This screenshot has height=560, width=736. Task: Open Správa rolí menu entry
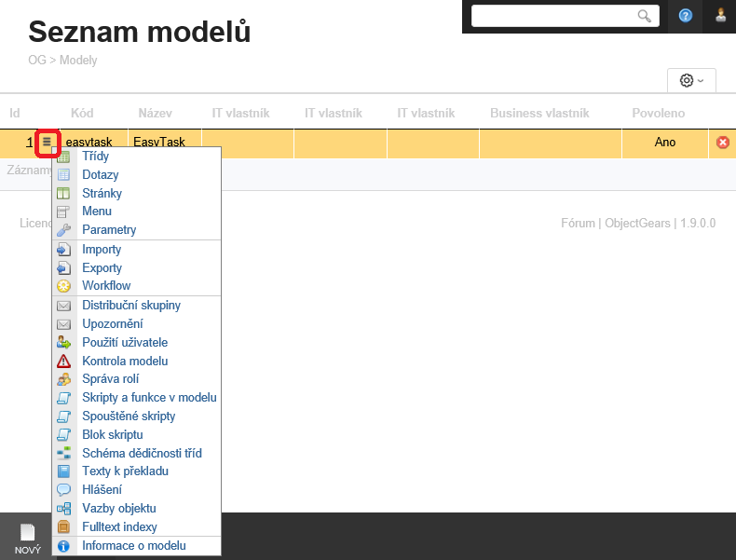(110, 379)
